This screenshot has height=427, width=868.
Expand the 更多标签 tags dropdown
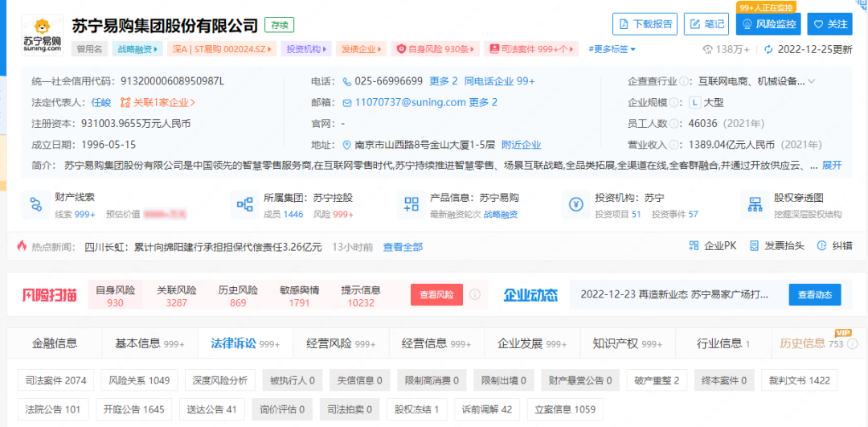[612, 49]
